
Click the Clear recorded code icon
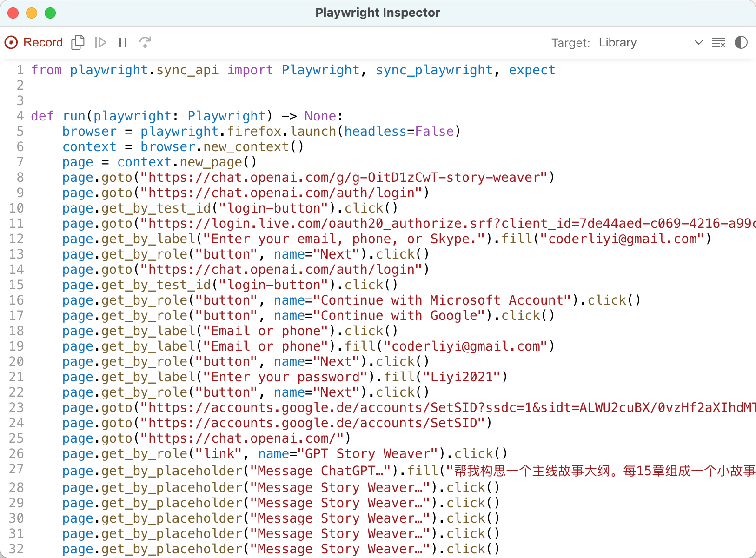click(x=718, y=42)
